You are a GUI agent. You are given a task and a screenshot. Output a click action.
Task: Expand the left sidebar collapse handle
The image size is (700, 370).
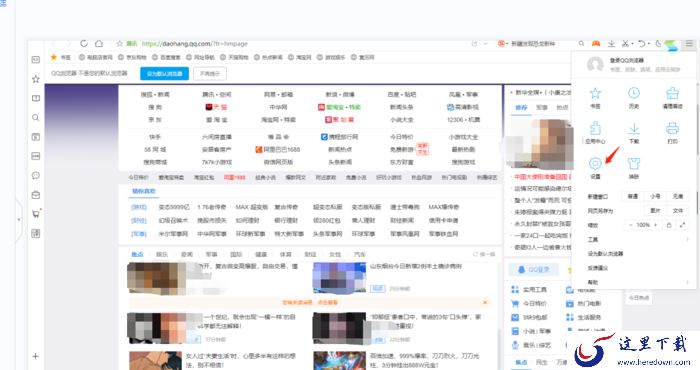(x=18, y=219)
